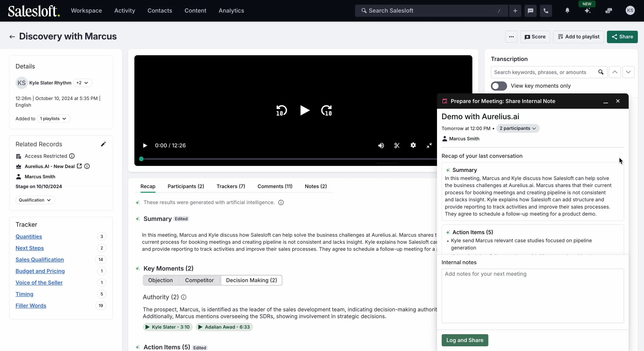Go to next transcription match

point(628,72)
